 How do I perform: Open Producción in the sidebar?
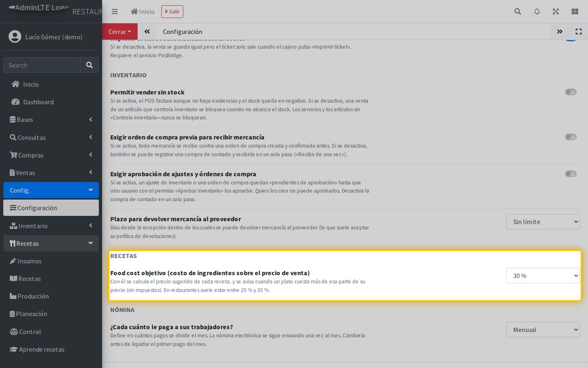pos(51,296)
